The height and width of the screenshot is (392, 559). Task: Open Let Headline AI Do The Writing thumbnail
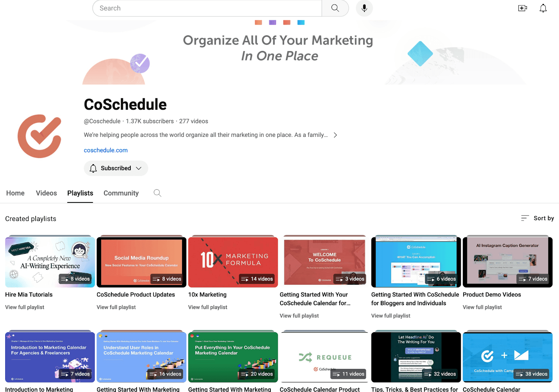(416, 357)
